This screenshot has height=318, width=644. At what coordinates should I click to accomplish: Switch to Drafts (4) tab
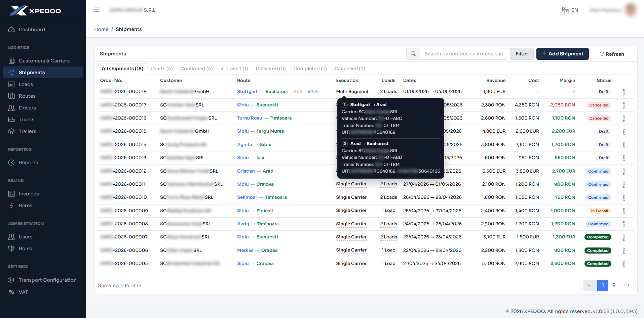tap(162, 69)
